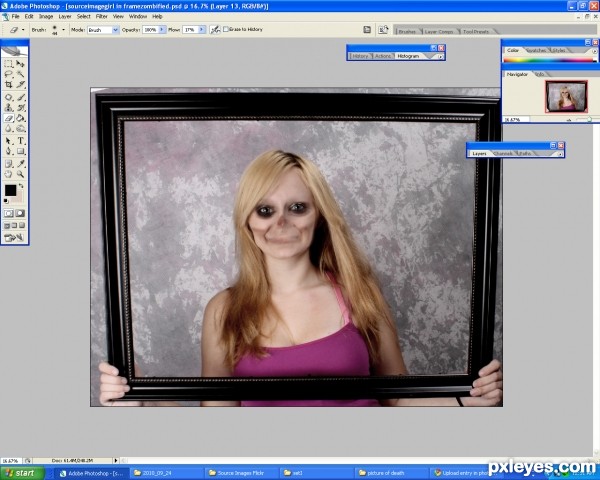This screenshot has width=600, height=480.
Task: Toggle File Browser icon in options bar
Action: click(x=383, y=29)
